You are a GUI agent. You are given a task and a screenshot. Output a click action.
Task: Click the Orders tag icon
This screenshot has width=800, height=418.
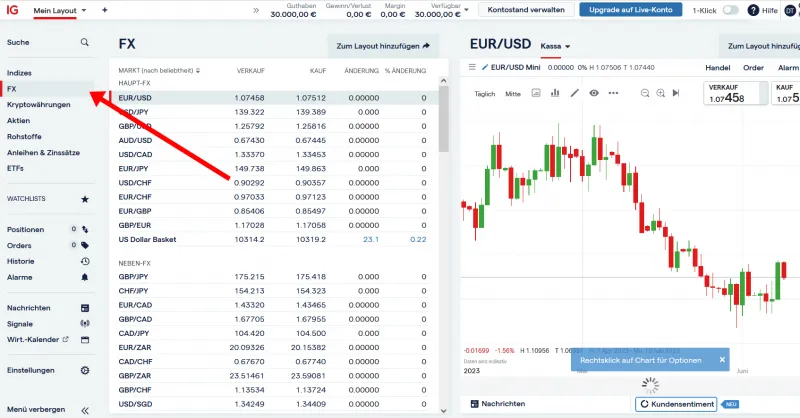85,245
